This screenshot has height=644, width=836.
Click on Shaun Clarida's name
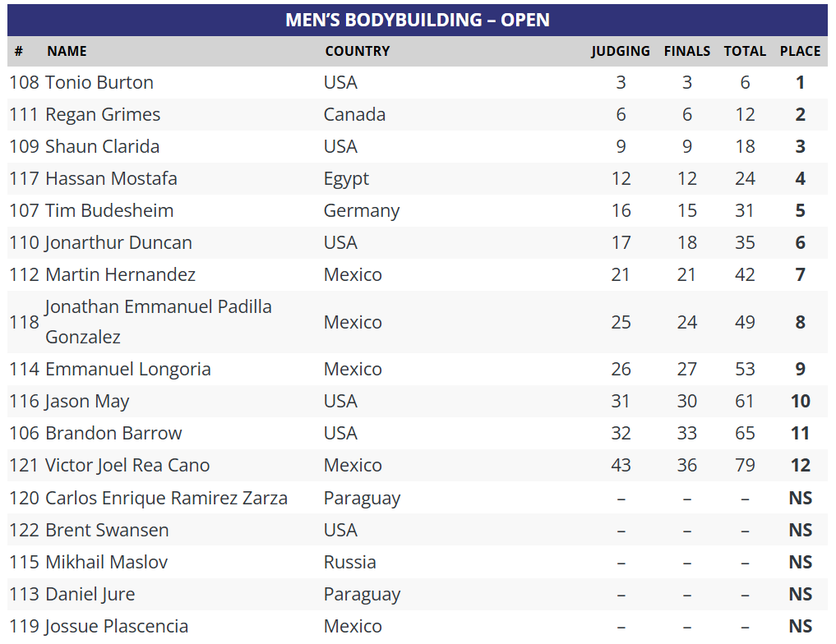pos(102,146)
